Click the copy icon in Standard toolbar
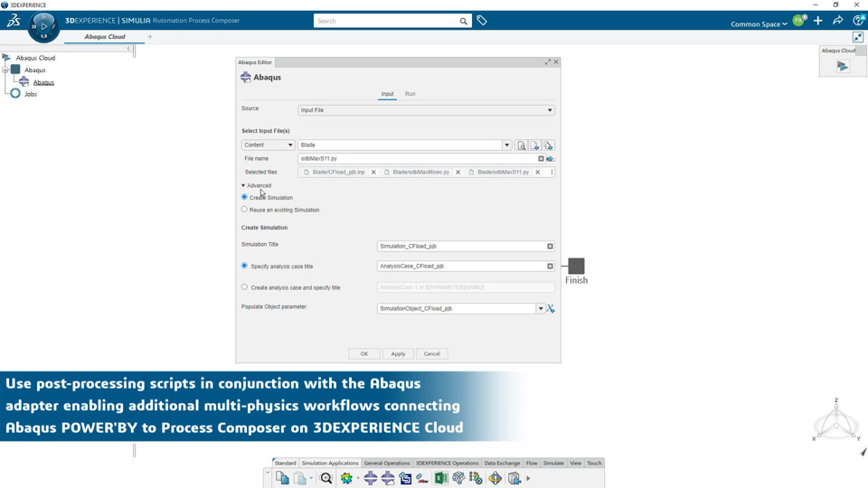Viewport: 868px width, 488px height. [282, 478]
